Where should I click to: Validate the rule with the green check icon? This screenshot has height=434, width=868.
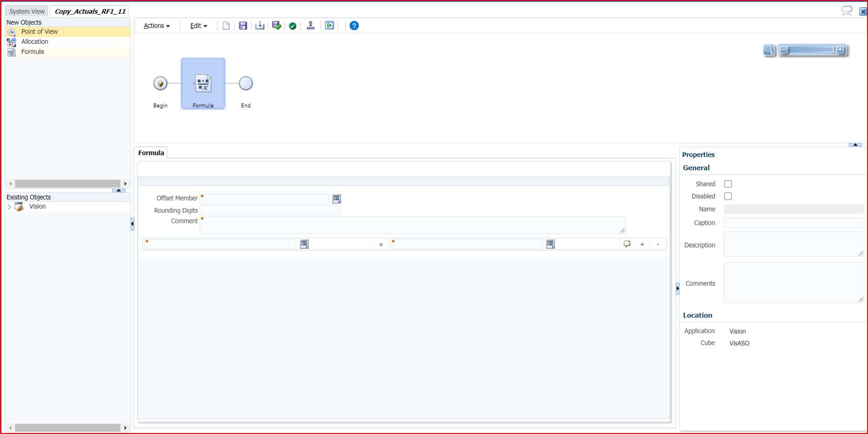[293, 26]
